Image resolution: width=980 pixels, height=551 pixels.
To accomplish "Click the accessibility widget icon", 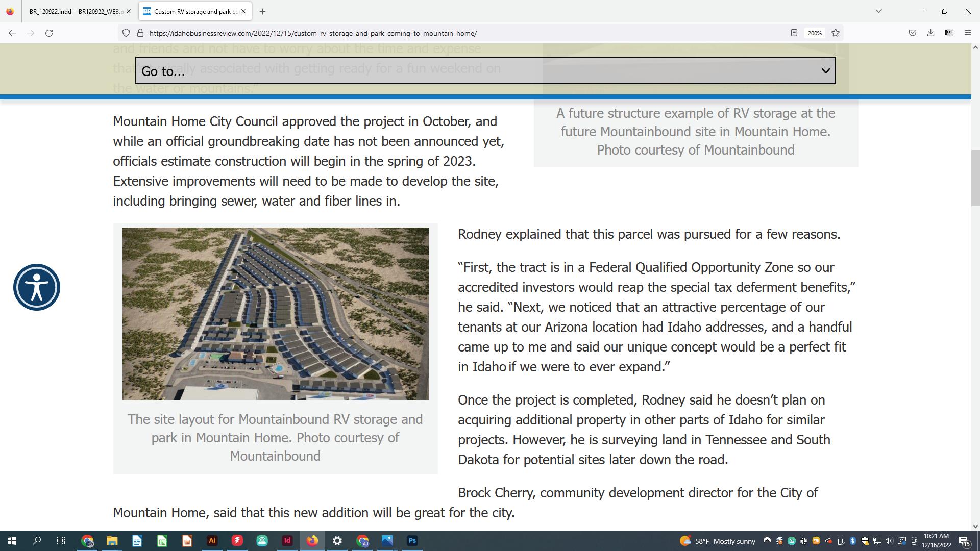I will 37,287.
